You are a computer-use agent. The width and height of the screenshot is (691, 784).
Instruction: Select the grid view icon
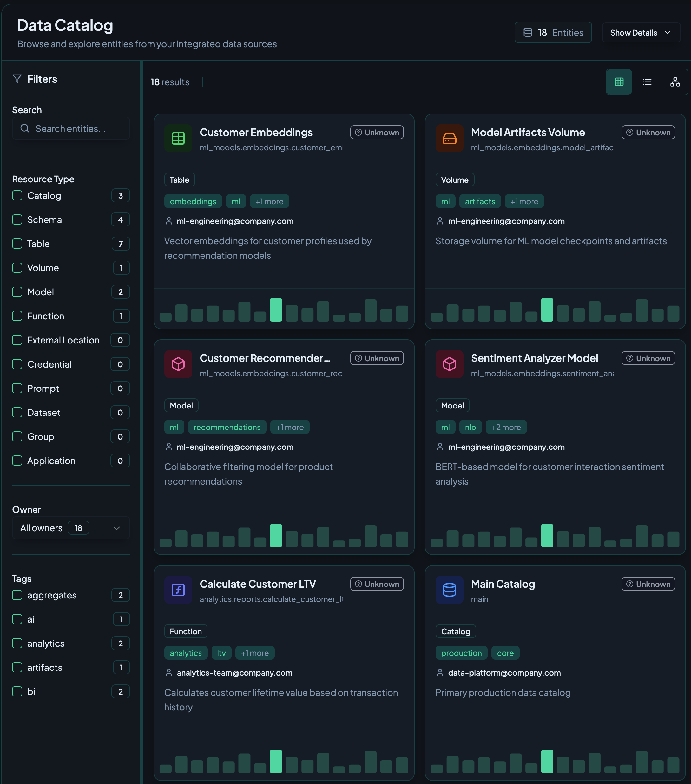click(619, 82)
